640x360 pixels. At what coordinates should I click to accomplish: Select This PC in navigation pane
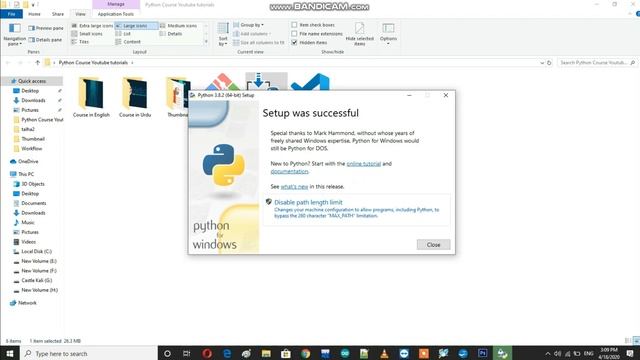tap(26, 174)
